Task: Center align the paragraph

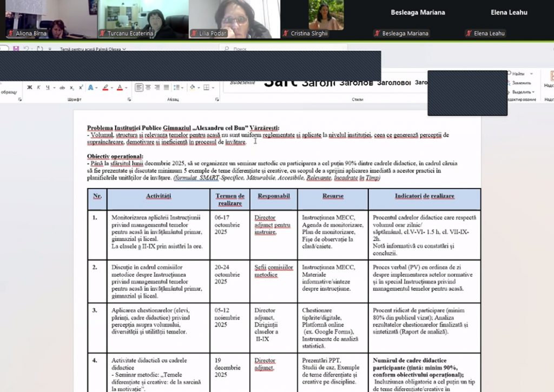Action: coord(147,88)
